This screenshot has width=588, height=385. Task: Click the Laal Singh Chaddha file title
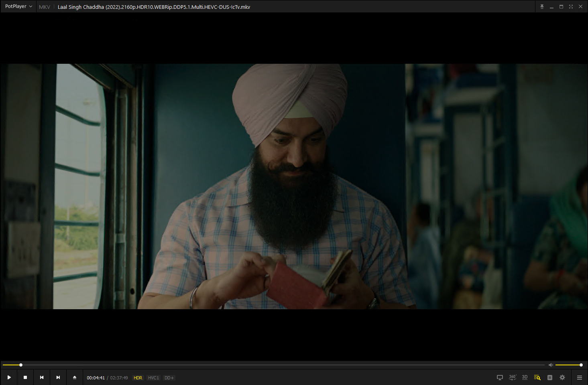tap(154, 7)
